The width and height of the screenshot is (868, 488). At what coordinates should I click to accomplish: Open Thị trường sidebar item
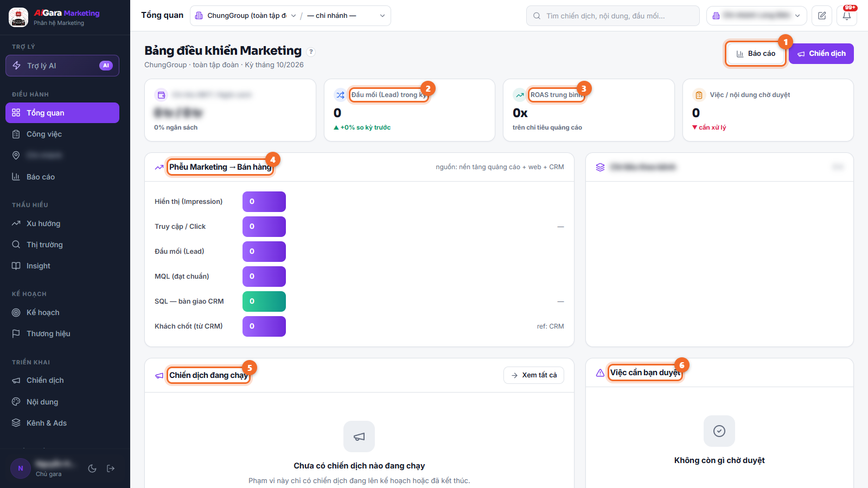point(62,245)
